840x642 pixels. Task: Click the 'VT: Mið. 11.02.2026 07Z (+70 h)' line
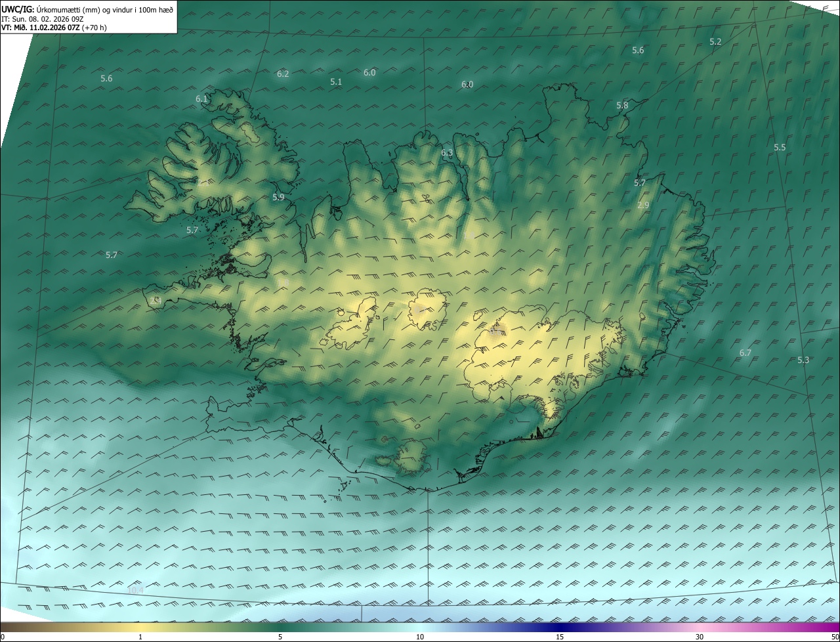54,28
